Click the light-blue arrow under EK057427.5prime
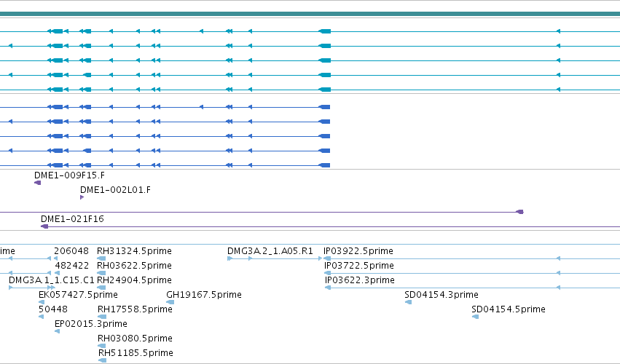The width and height of the screenshot is (620, 364). 42,302
